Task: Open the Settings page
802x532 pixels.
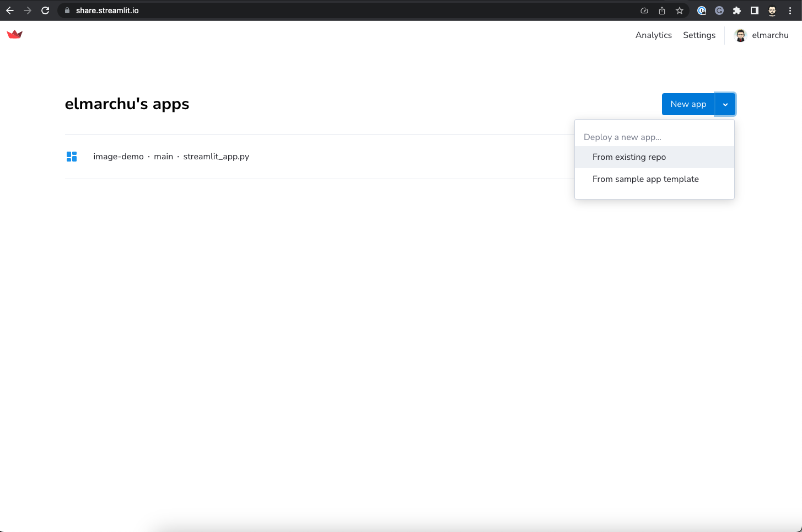Action: 698,35
